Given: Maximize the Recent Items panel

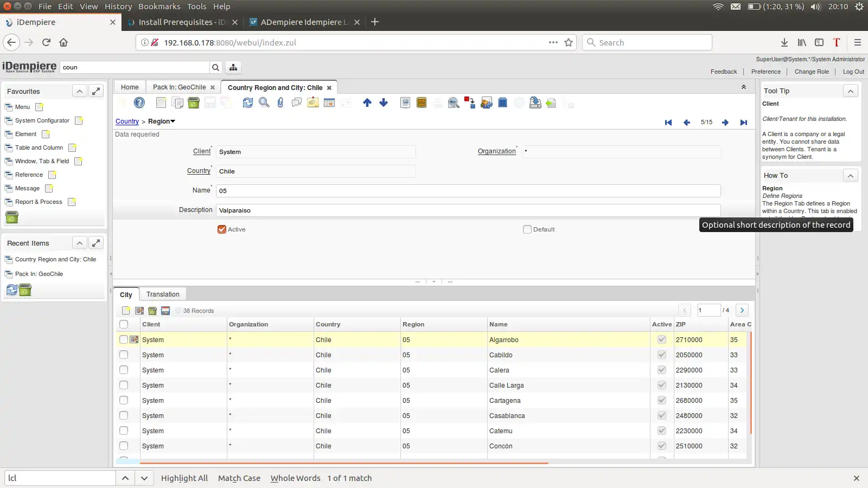Looking at the screenshot, I should pos(96,243).
